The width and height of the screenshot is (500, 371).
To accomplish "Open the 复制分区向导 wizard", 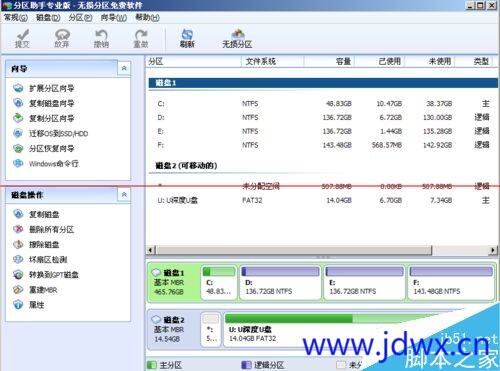I will click(44, 118).
